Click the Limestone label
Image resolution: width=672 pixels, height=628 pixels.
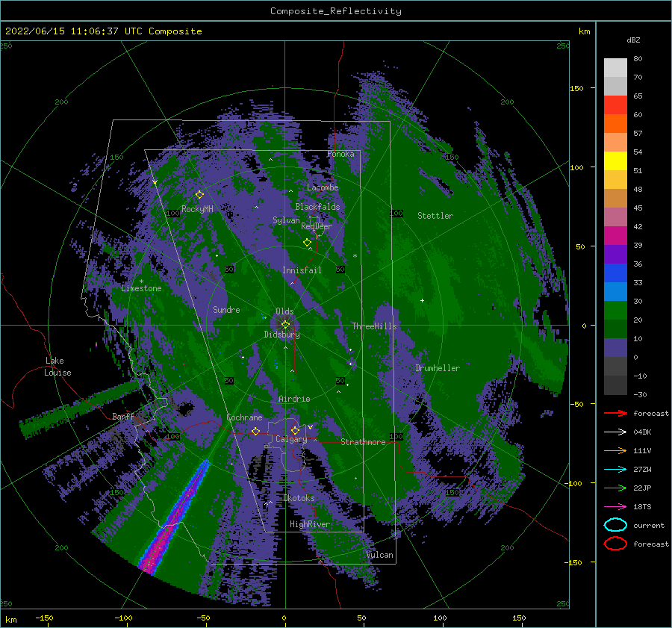click(x=141, y=288)
